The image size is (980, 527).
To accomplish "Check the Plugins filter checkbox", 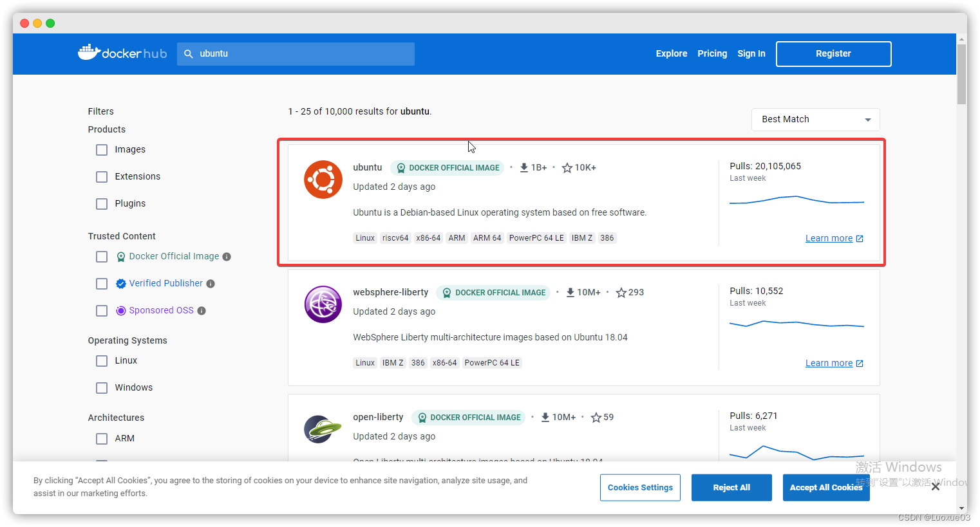I will coord(102,204).
